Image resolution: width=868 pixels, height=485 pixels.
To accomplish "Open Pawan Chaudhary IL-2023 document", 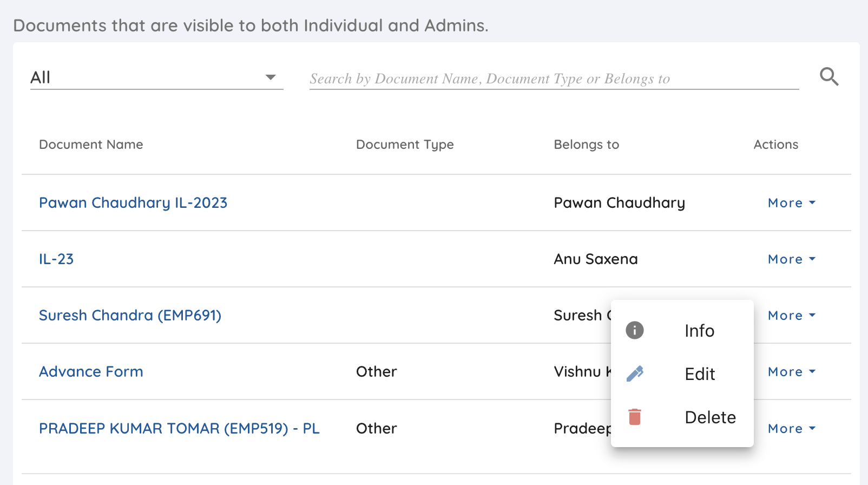I will pyautogui.click(x=133, y=203).
